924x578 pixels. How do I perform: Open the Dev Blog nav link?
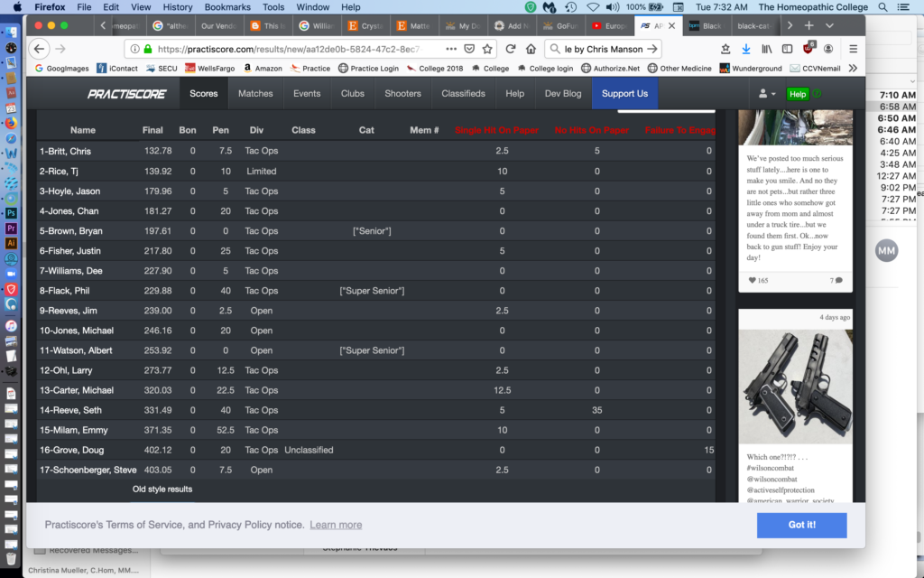[563, 94]
